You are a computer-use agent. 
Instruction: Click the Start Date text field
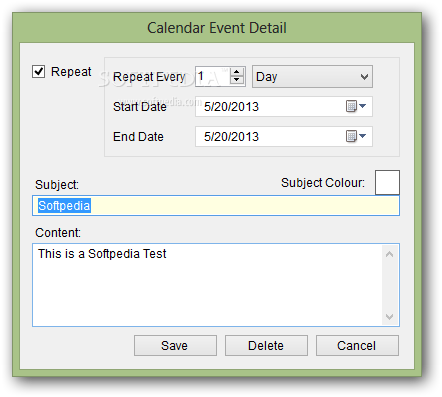[x=270, y=107]
